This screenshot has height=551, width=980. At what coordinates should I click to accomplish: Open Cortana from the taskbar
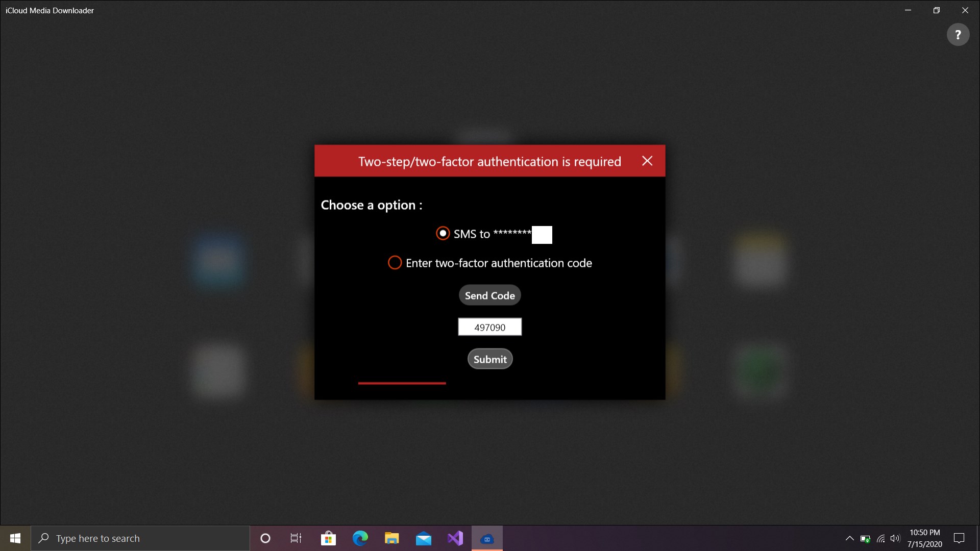265,538
